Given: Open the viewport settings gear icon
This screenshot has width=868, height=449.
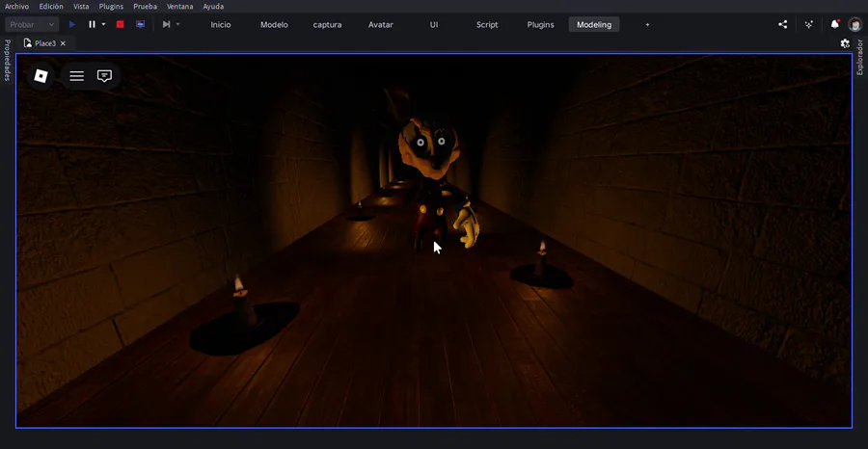Looking at the screenshot, I should 845,43.
